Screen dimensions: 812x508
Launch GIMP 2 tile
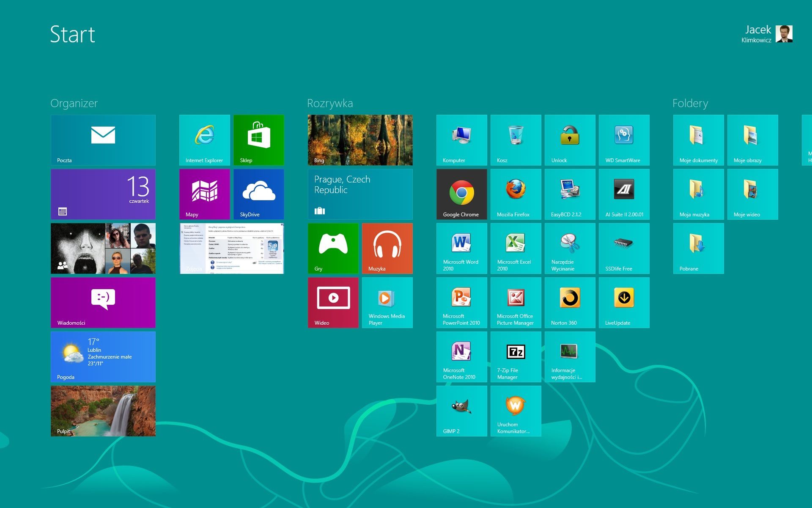462,411
